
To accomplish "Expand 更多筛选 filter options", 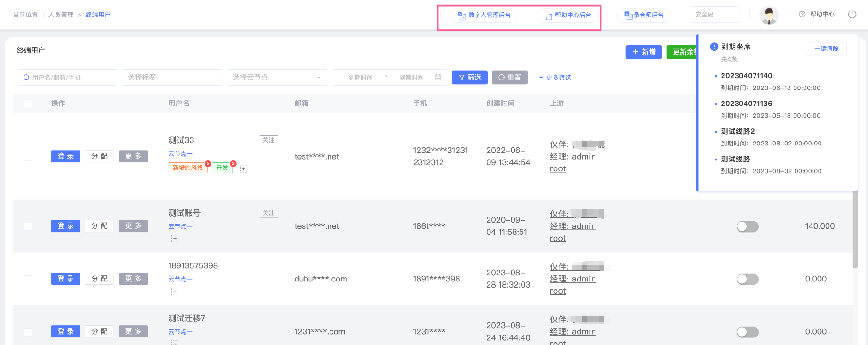I will [x=555, y=78].
